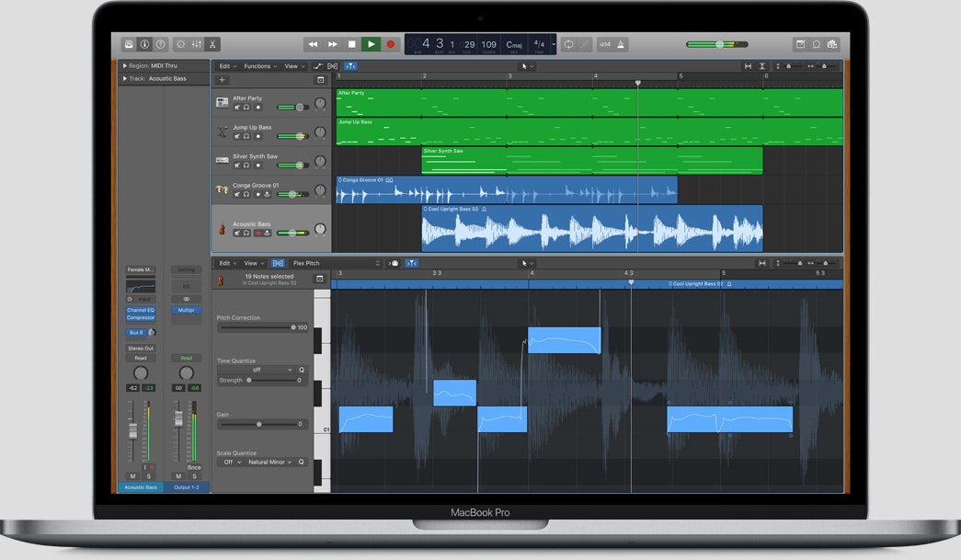Screen dimensions: 961x560
Task: Record-enable the Jump Up Bass track
Action: click(258, 136)
